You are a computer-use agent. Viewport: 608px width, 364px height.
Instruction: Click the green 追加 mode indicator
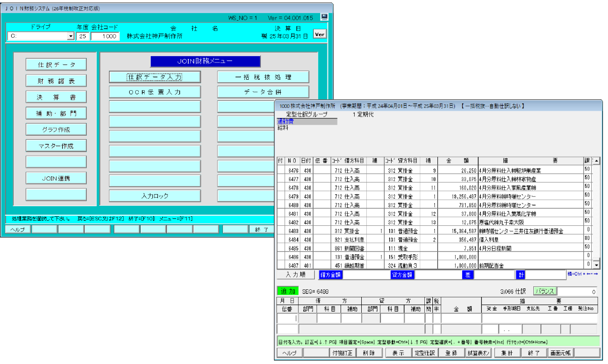288,291
